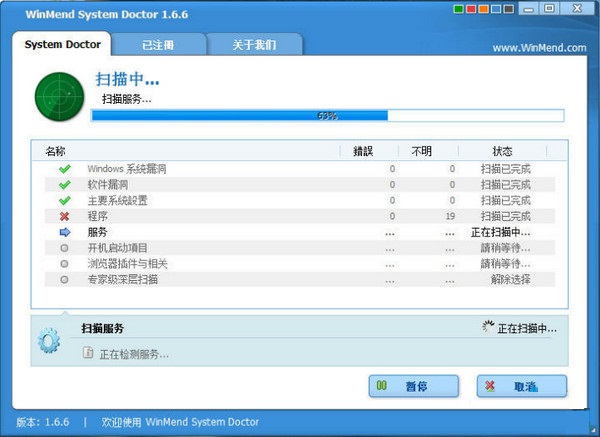Select the Windows 系统漏洞 row
This screenshot has width=600, height=437.
pyautogui.click(x=300, y=169)
